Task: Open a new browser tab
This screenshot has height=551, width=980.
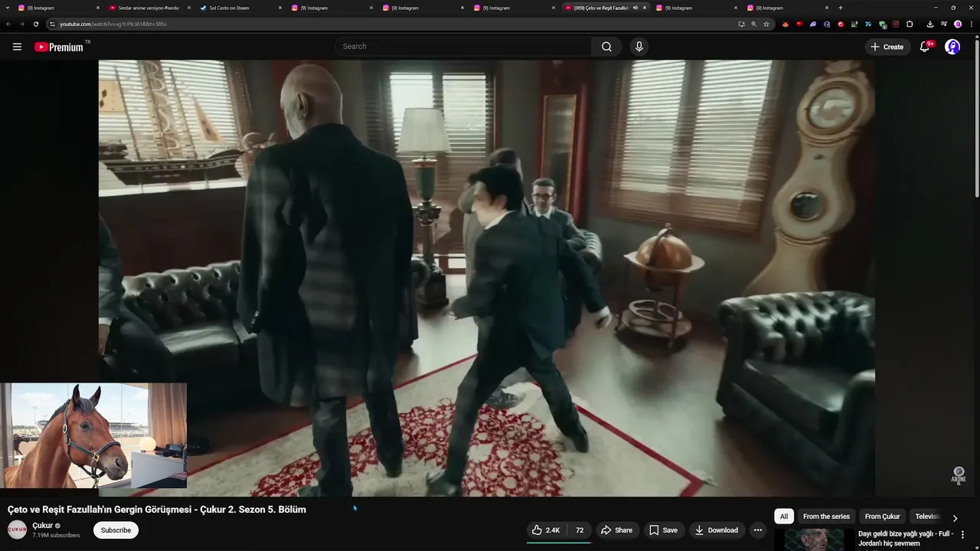Action: coord(841,8)
